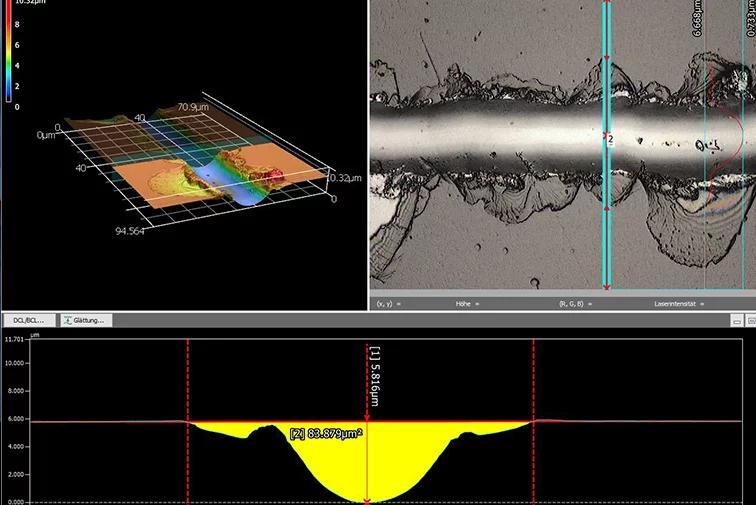Open the Glättung tab

pos(91,320)
